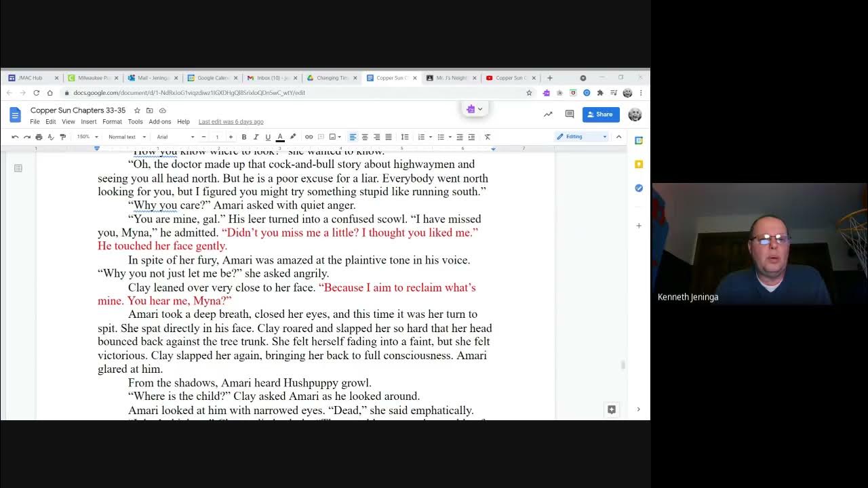Increase font size with plus button

231,137
